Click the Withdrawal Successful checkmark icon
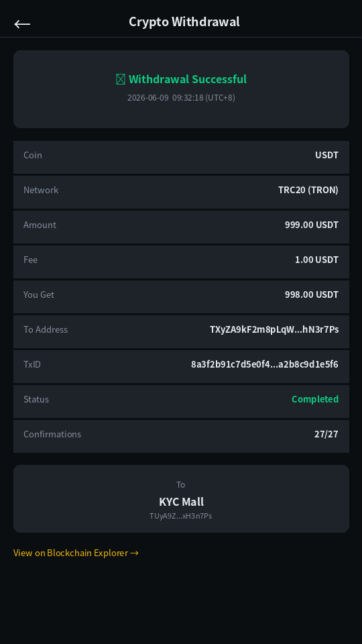This screenshot has height=644, width=362. click(x=120, y=79)
